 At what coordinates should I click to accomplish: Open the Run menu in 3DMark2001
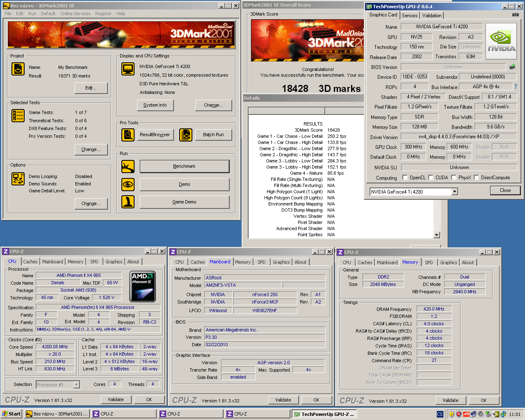tap(32, 14)
